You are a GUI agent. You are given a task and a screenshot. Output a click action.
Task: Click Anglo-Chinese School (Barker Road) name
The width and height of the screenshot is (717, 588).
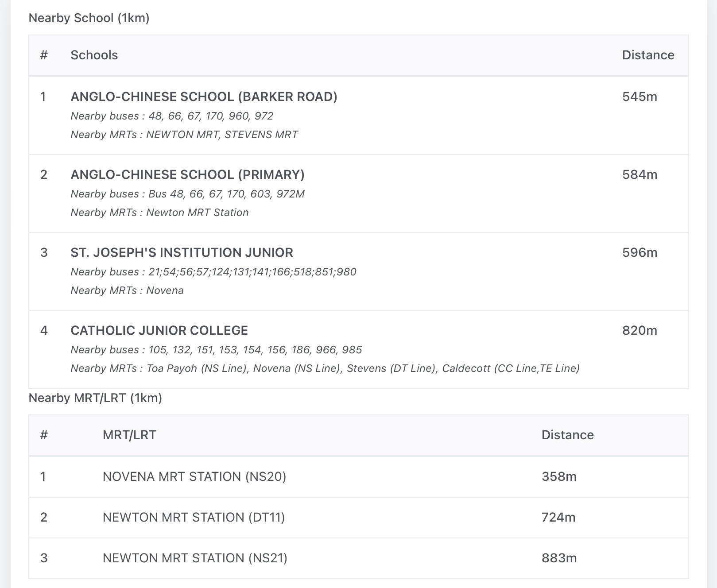tap(204, 97)
